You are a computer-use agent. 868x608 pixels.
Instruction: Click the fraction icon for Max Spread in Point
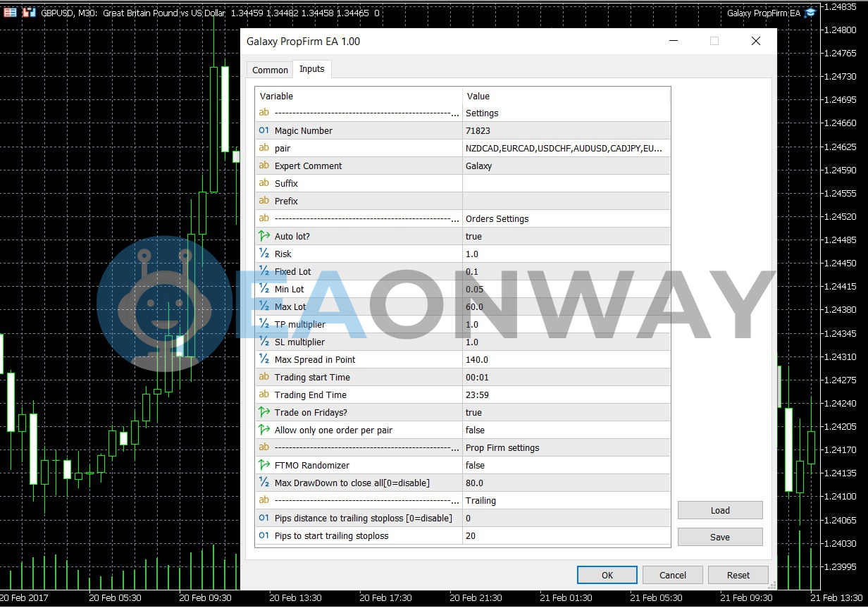(x=264, y=359)
